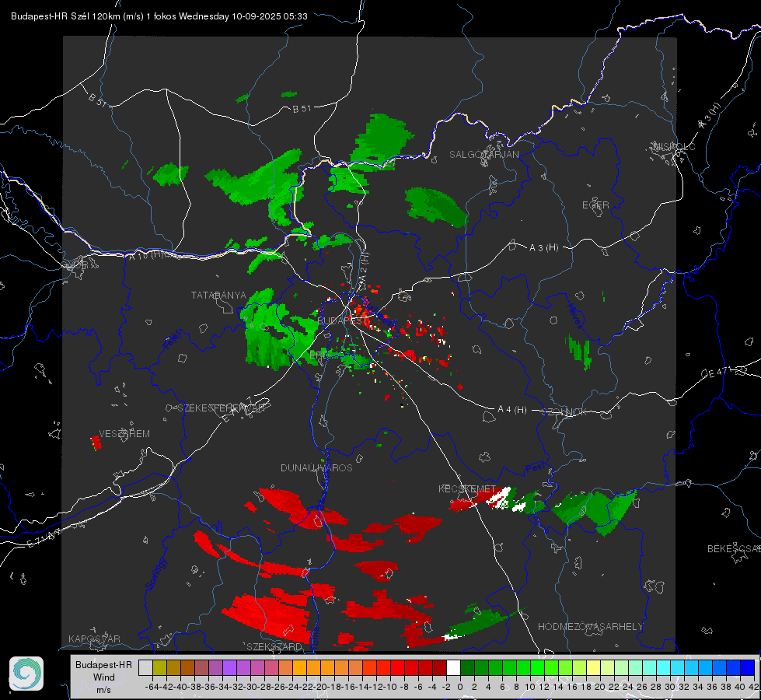
Task: Select the HÓDMEZŐVÁSÁRHELY city label
Action: (590, 627)
